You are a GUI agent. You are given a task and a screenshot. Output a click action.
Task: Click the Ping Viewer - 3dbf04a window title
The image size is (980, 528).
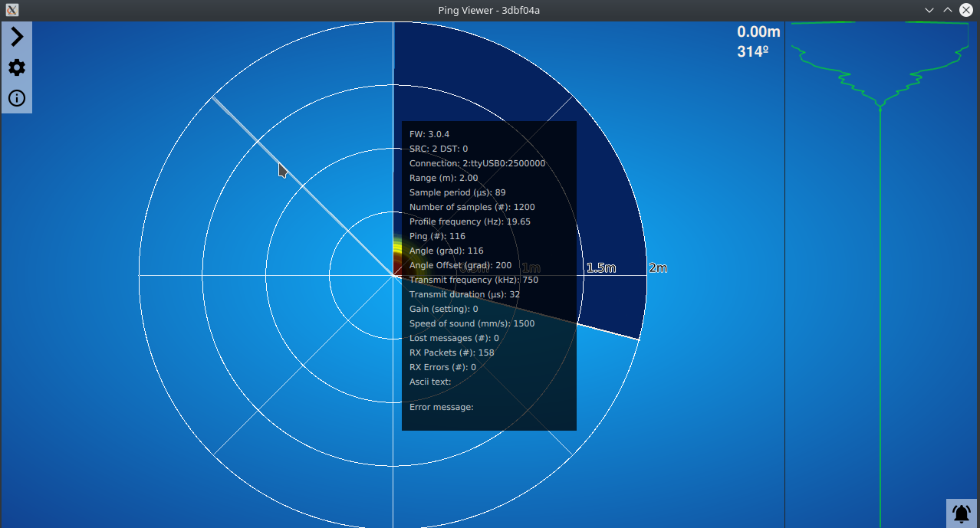pyautogui.click(x=488, y=10)
